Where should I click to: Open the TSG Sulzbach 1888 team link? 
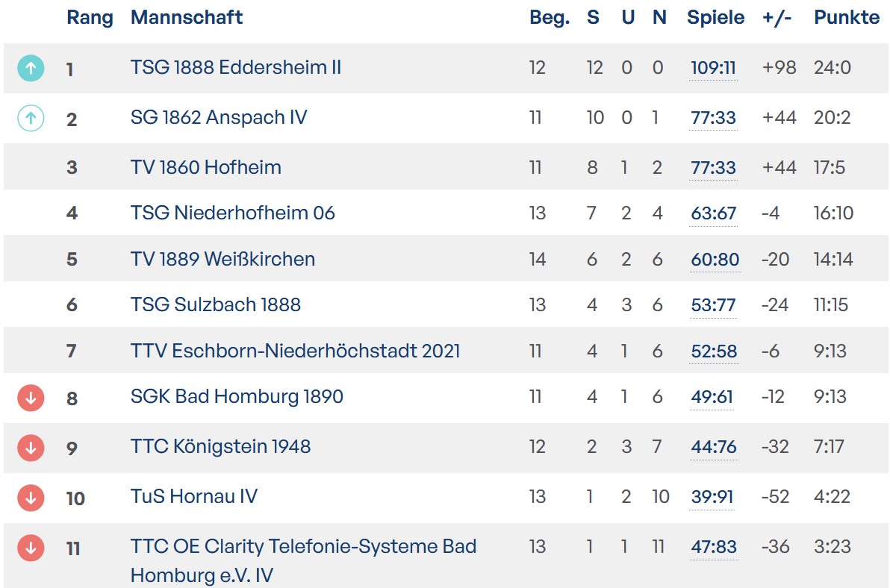click(216, 304)
